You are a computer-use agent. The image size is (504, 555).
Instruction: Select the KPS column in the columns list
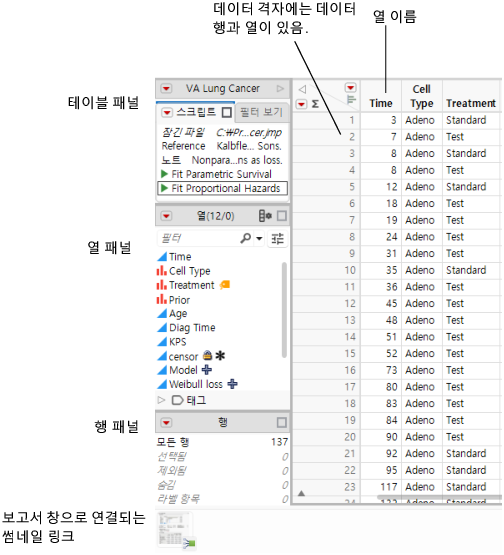coord(178,342)
